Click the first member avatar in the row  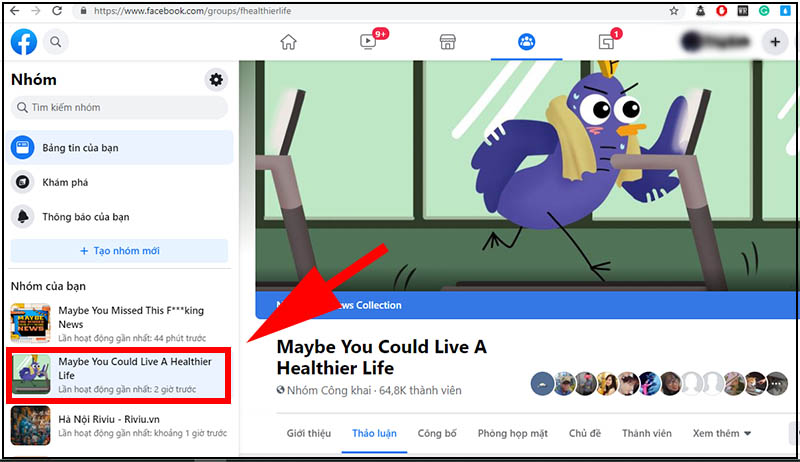click(542, 383)
